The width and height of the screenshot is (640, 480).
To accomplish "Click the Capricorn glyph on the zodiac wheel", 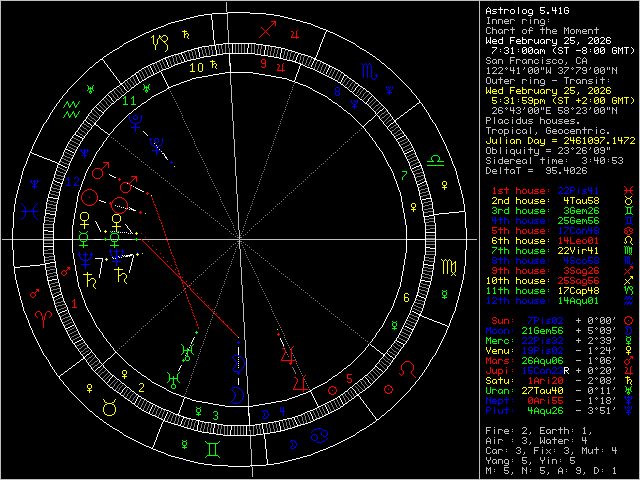I will click(159, 43).
